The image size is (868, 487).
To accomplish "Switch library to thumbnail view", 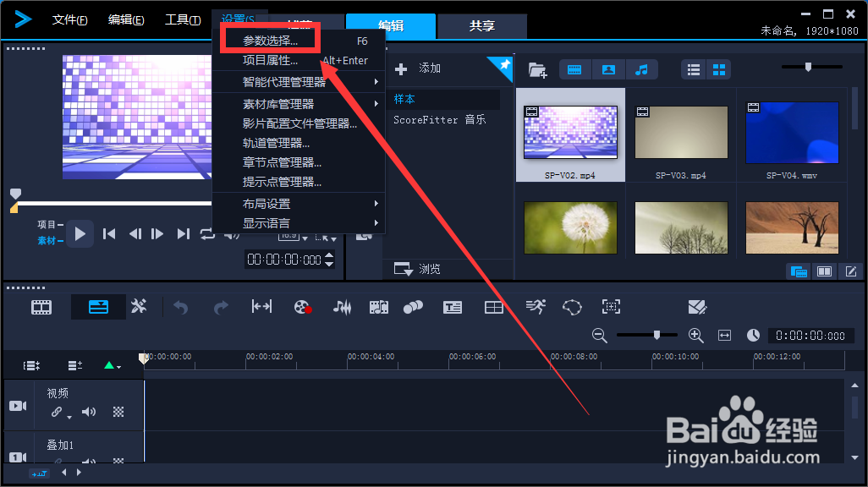I will pyautogui.click(x=719, y=69).
